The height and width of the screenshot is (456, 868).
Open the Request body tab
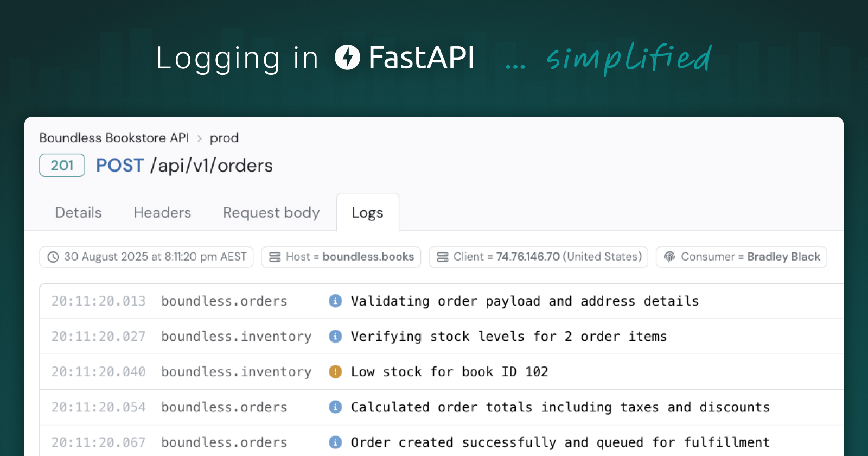coord(271,212)
